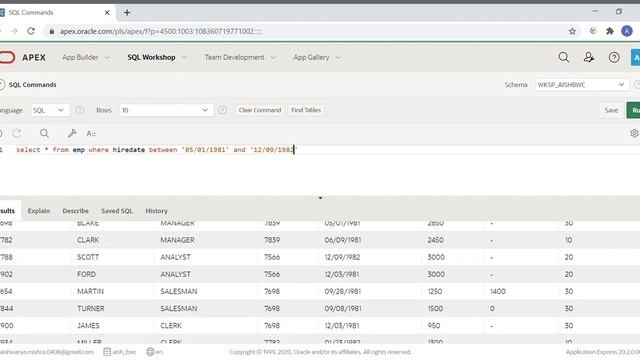Expand the SQL Workshop menu chevron
This screenshot has width=640, height=360.
(184, 58)
